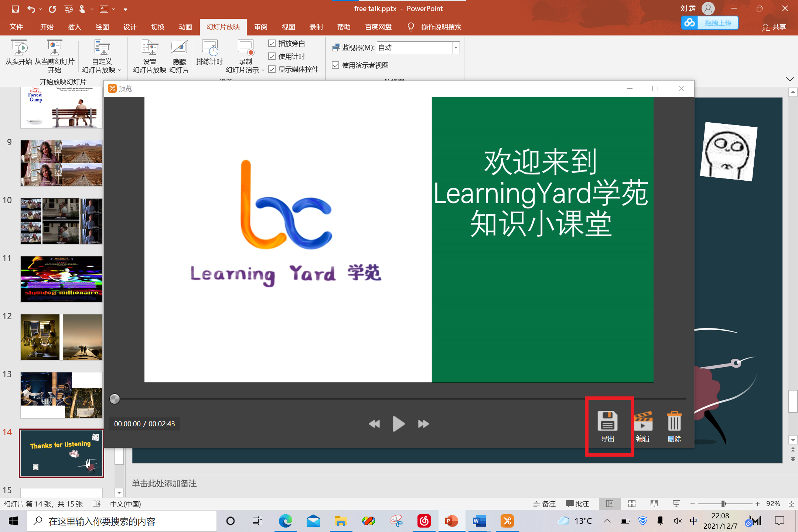798x532 pixels.
Task: Click the fast-forward button in preview
Action: tap(423, 424)
